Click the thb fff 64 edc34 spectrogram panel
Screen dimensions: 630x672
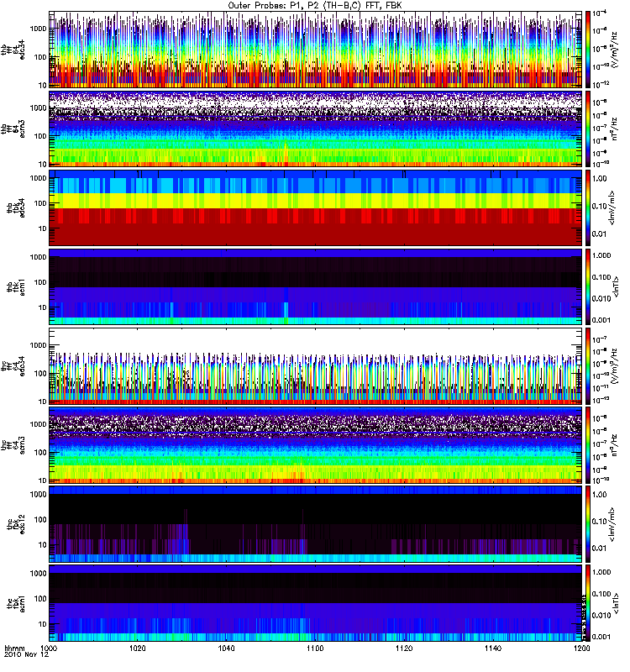tap(316, 50)
